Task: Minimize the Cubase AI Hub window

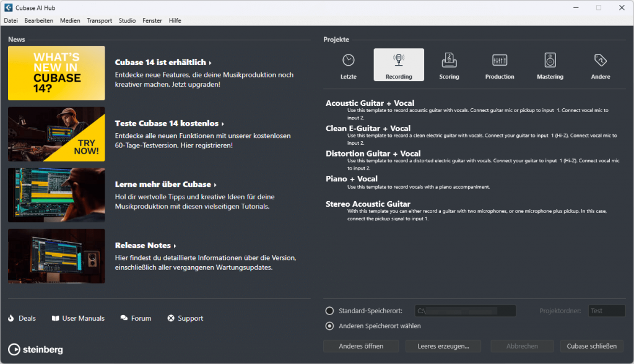Action: coord(576,7)
